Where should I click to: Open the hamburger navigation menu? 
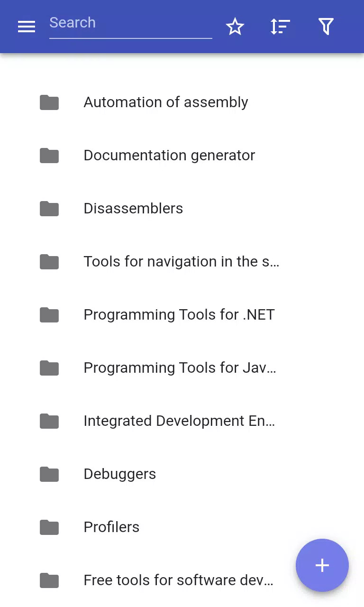[27, 27]
